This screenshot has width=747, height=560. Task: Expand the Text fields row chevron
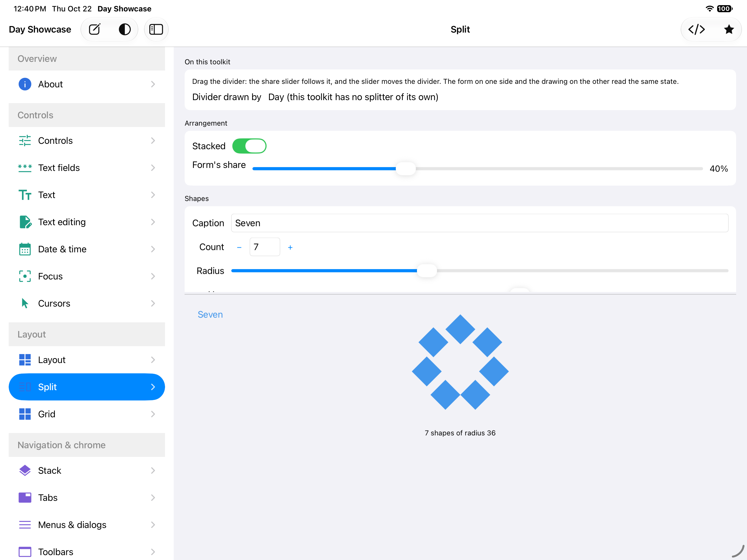(x=153, y=168)
